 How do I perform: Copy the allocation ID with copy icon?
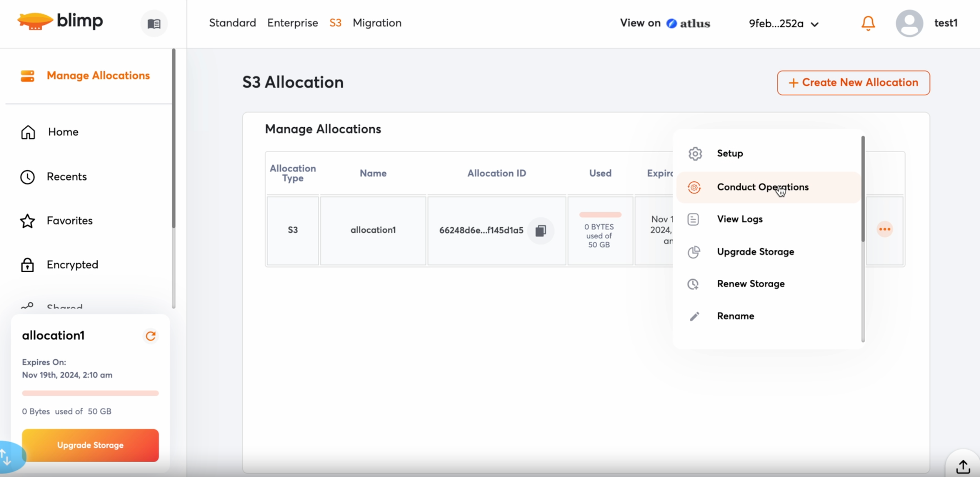point(541,231)
